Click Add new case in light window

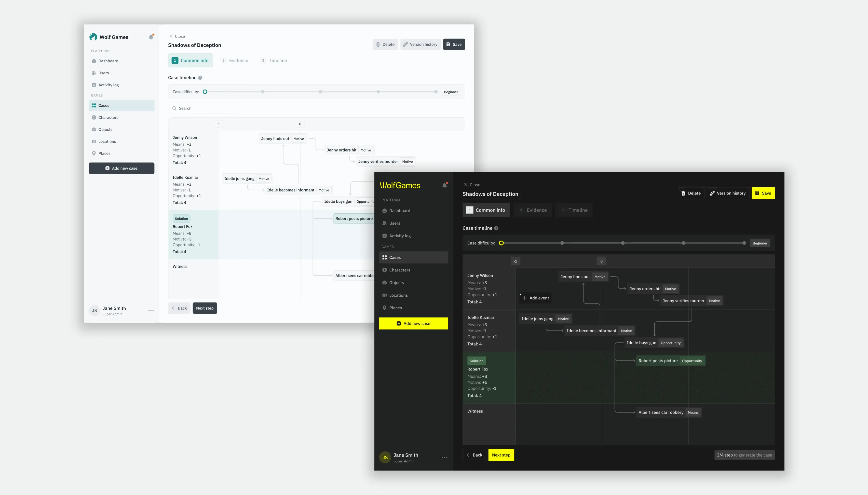pos(121,168)
